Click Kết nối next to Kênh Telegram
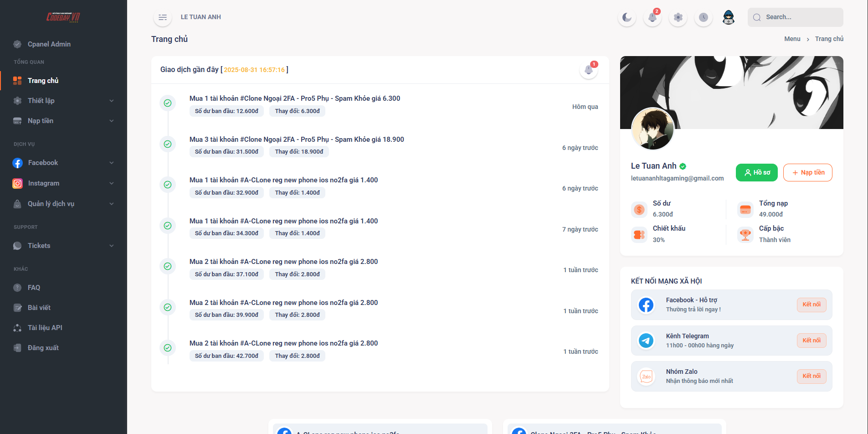Image resolution: width=868 pixels, height=434 pixels. tap(811, 341)
